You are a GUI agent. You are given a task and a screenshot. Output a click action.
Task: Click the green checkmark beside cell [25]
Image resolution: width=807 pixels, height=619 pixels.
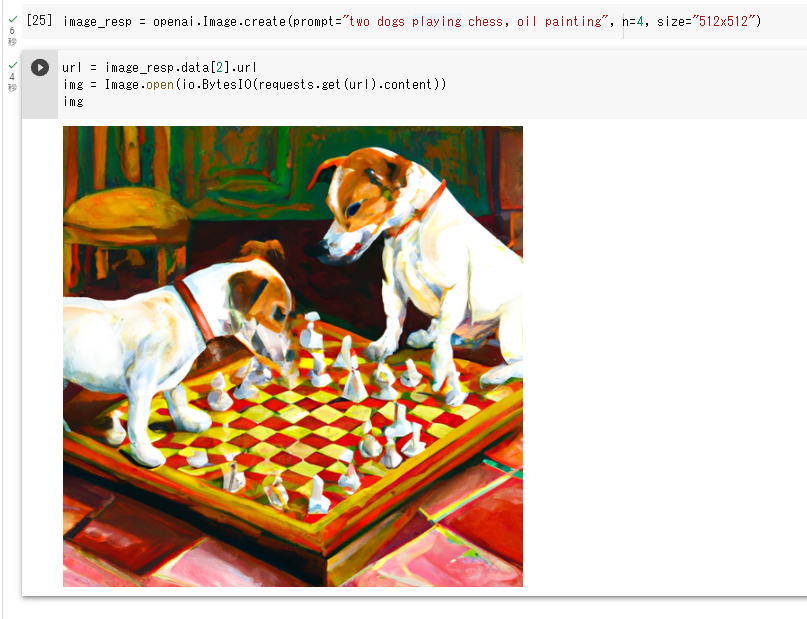13,19
